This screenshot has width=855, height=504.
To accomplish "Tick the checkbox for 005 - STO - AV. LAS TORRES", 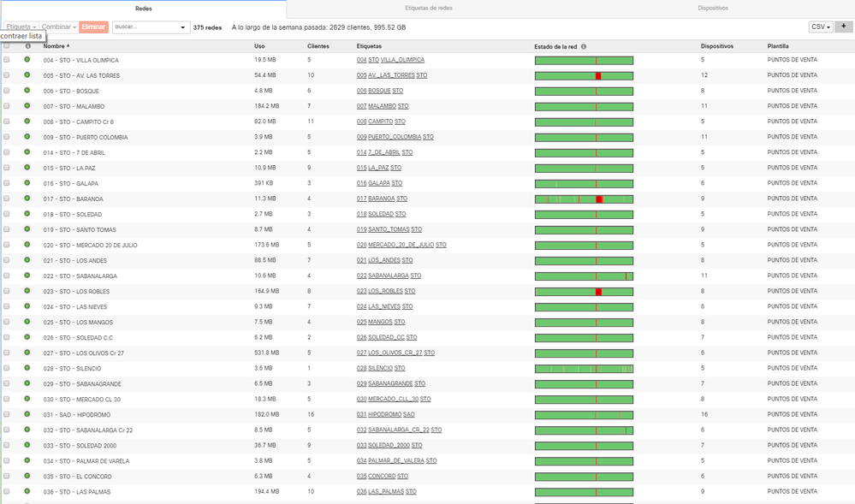I will (7, 75).
